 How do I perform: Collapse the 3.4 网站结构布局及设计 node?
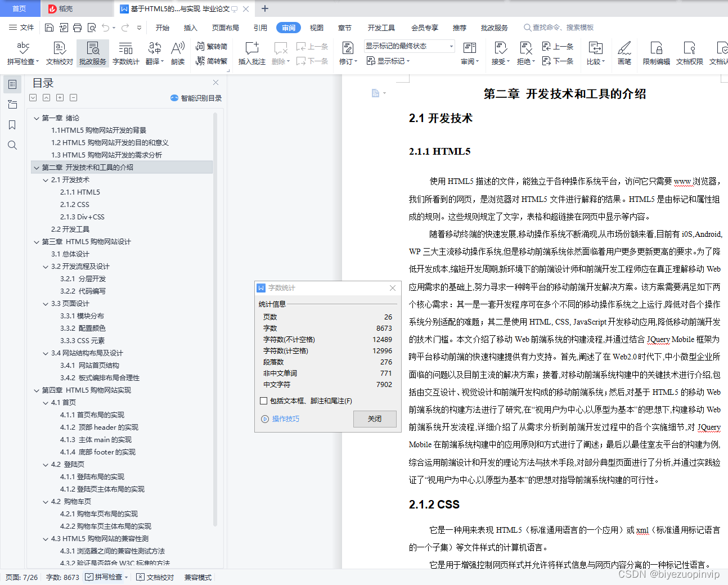pyautogui.click(x=46, y=353)
